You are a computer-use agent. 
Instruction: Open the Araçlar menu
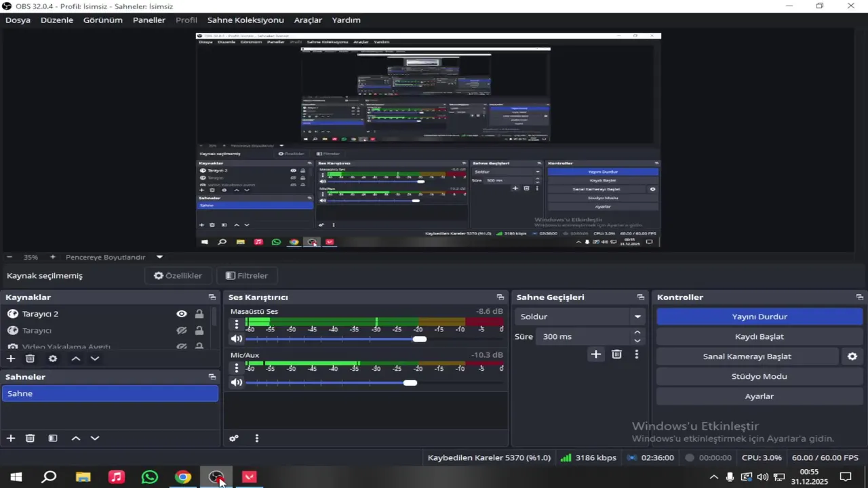click(308, 20)
